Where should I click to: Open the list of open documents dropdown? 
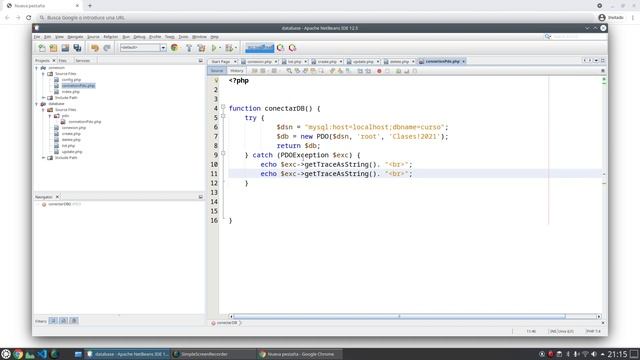click(x=596, y=60)
